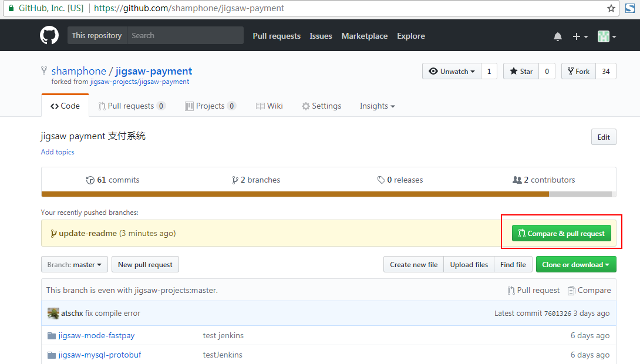Click the language breakdown color bar
640x364 pixels.
(x=329, y=194)
